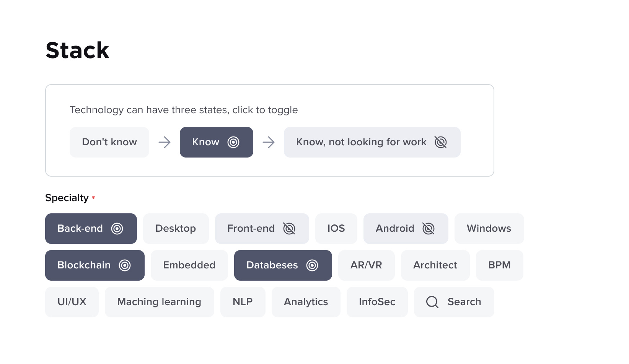Viewport: 629px width, 364px height.
Task: Select the NLP specialty chip
Action: [243, 302]
